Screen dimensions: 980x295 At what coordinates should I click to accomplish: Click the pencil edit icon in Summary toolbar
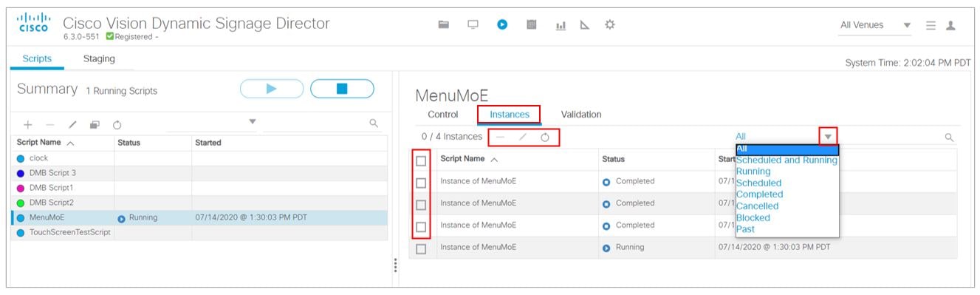click(73, 124)
